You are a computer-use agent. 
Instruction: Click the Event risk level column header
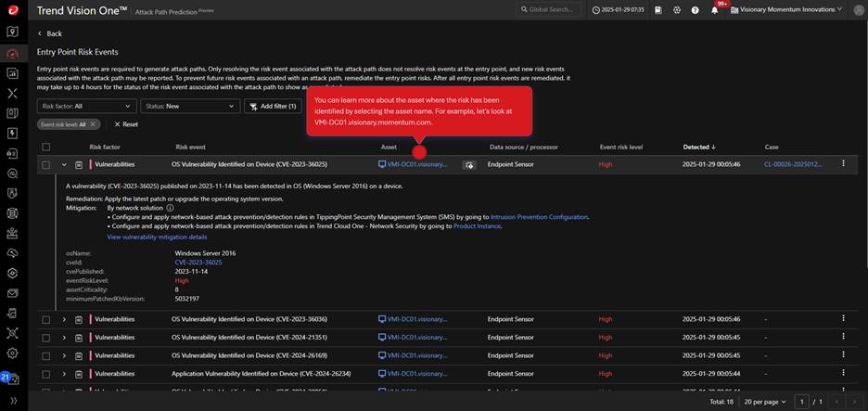(621, 148)
